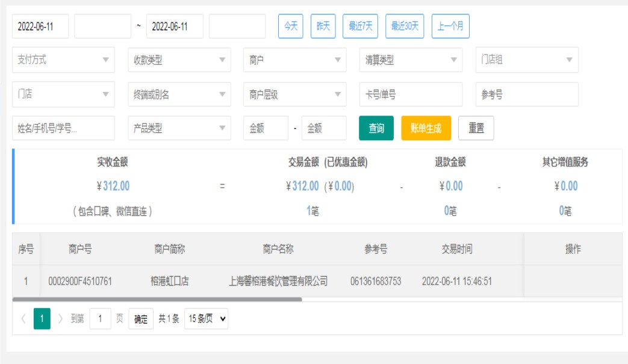
Task: Click the yellow 账单生成 button
Action: pos(426,128)
